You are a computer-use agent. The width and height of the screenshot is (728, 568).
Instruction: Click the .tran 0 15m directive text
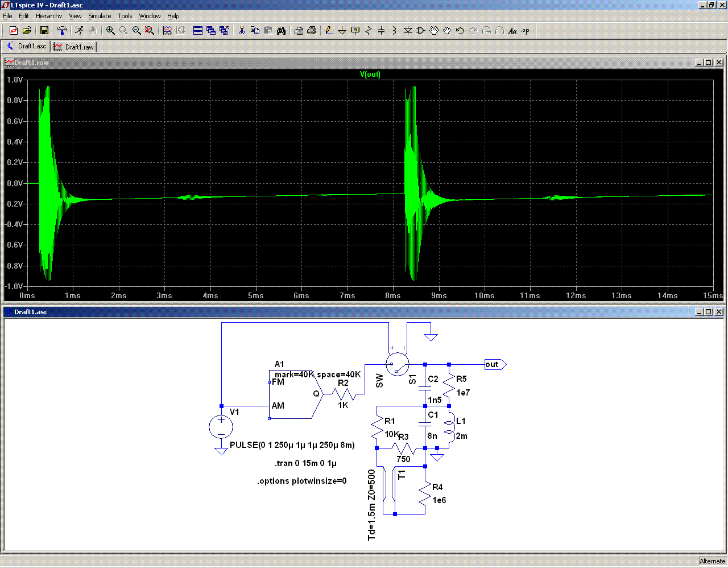pyautogui.click(x=305, y=463)
